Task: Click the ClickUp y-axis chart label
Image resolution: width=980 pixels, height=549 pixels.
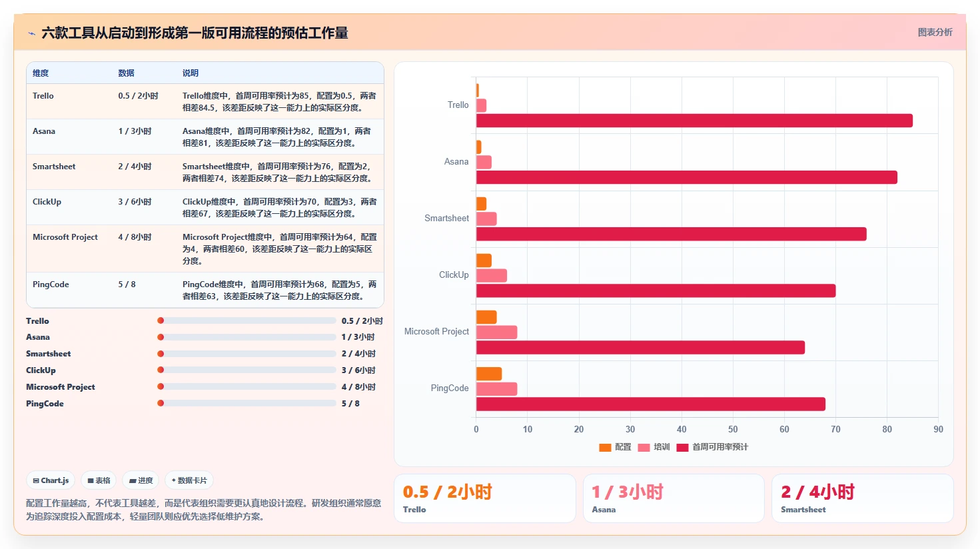Action: [x=454, y=274]
